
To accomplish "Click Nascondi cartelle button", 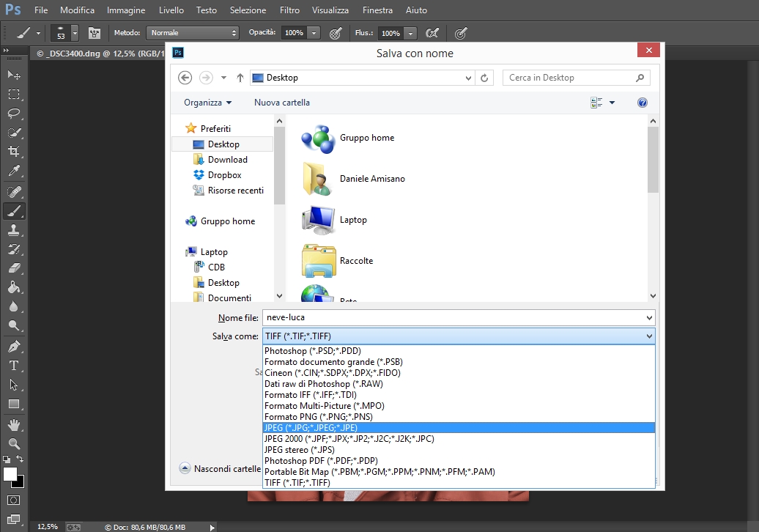I will (220, 468).
